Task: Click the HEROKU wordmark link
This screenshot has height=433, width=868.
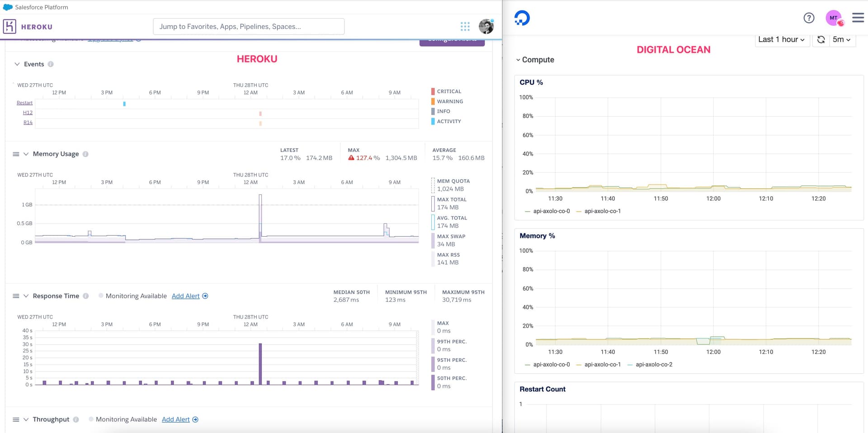Action: coord(37,27)
